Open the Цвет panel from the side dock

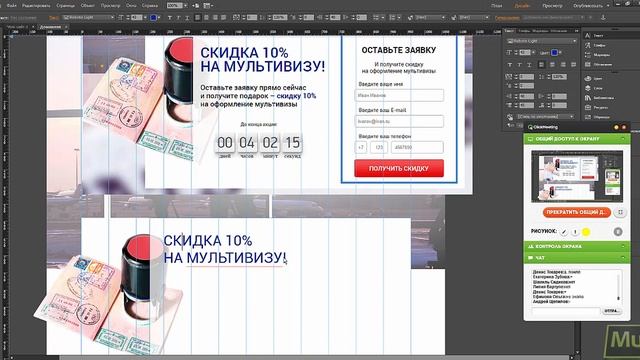[594, 78]
